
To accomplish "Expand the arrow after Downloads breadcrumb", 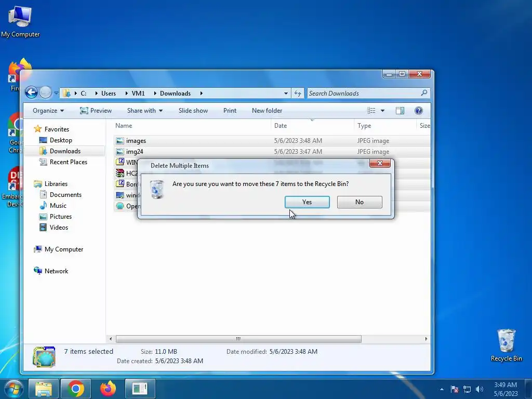I will pos(201,94).
